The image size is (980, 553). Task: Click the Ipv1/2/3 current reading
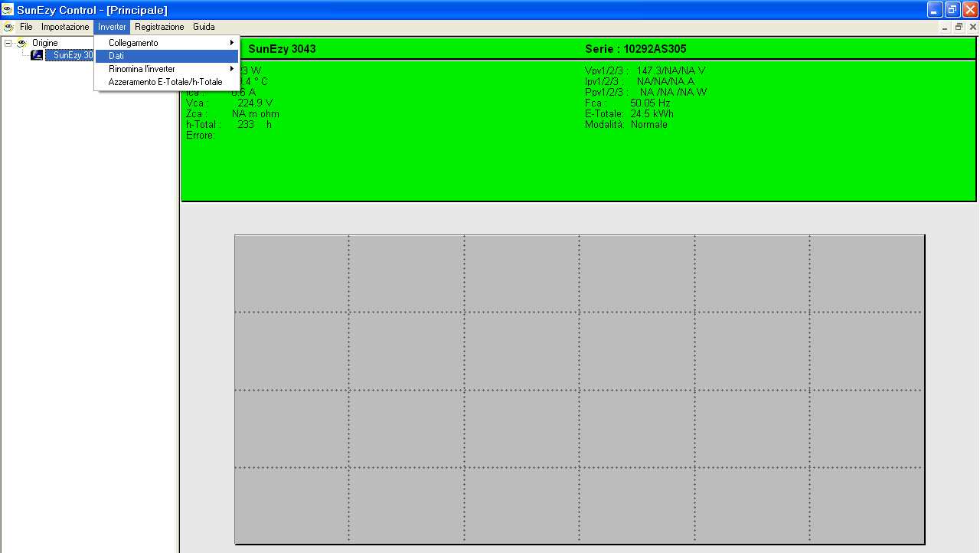[x=639, y=81]
